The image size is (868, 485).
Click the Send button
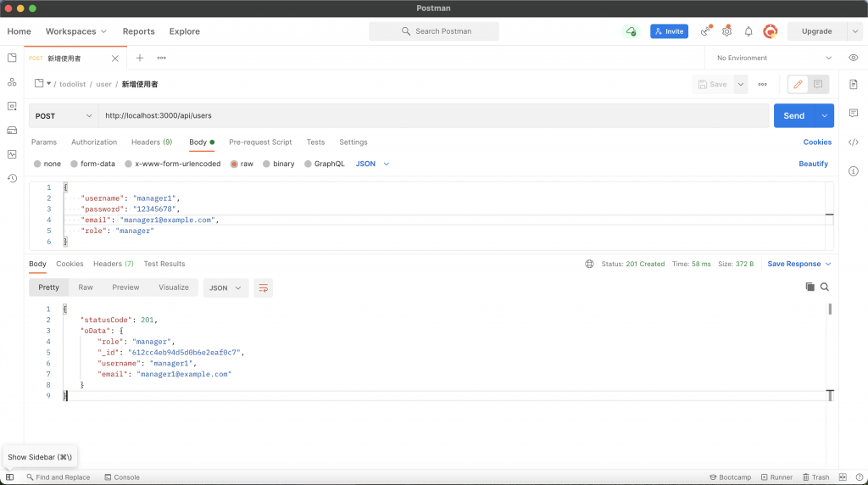pos(793,115)
